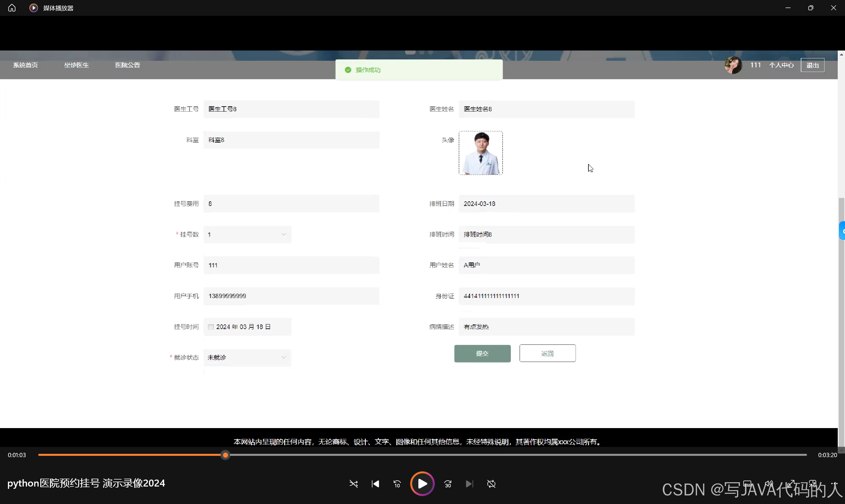The image size is (845, 504).
Task: Click the 退出 logout button
Action: point(812,65)
